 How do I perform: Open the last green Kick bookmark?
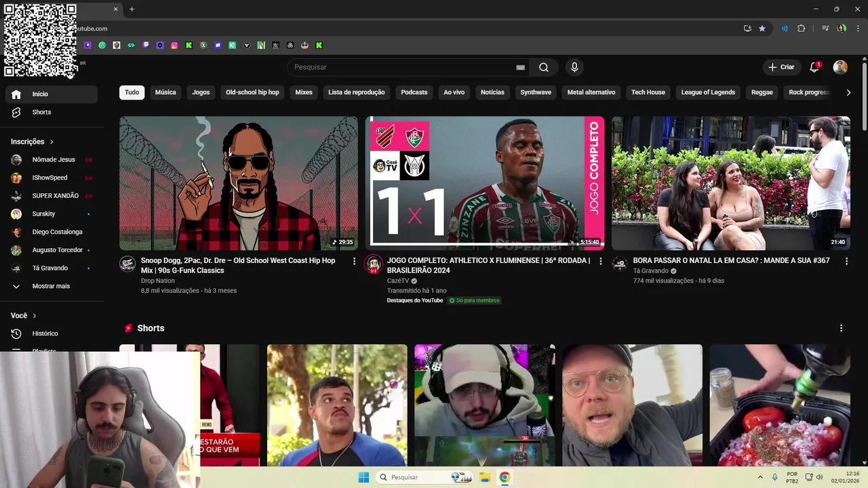(319, 45)
